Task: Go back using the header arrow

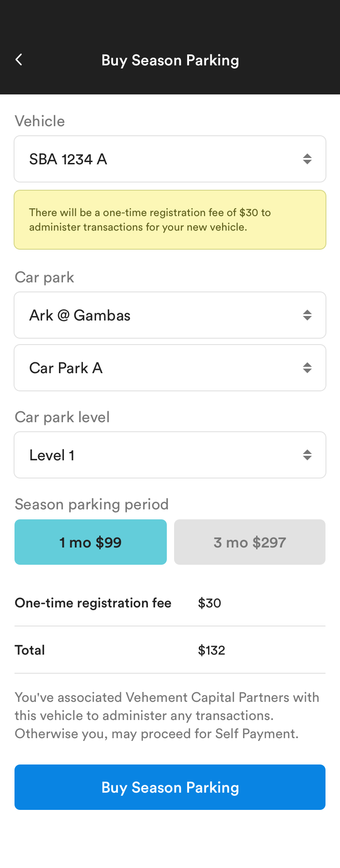Action: pos(19,59)
